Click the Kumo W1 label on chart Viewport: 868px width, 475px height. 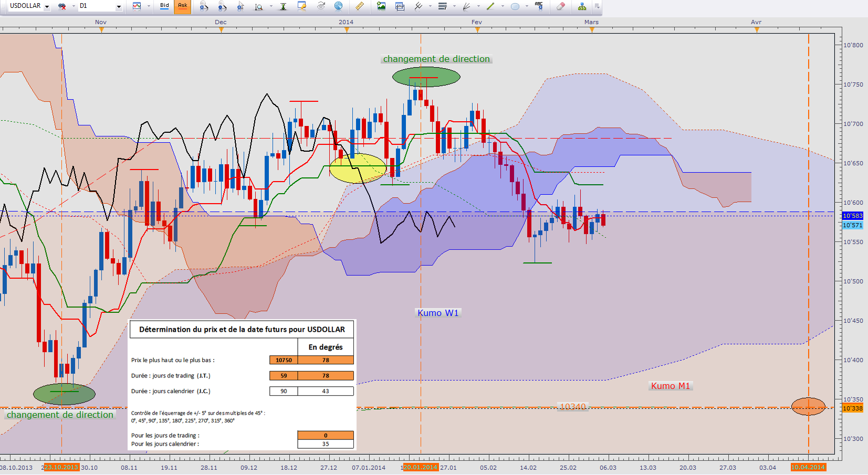coord(438,313)
